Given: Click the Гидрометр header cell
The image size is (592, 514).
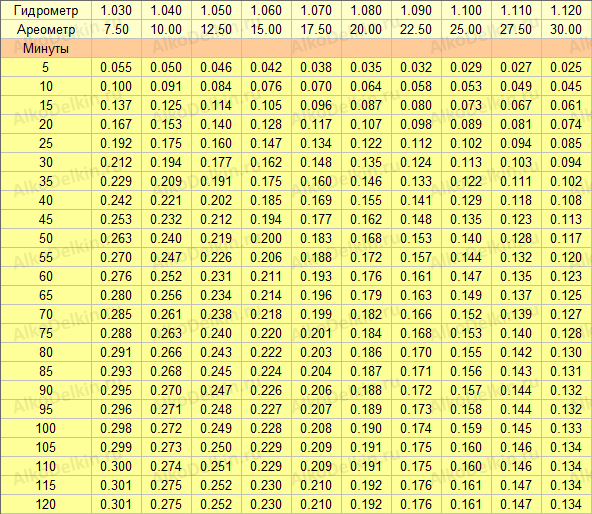Looking at the screenshot, I should [46, 10].
